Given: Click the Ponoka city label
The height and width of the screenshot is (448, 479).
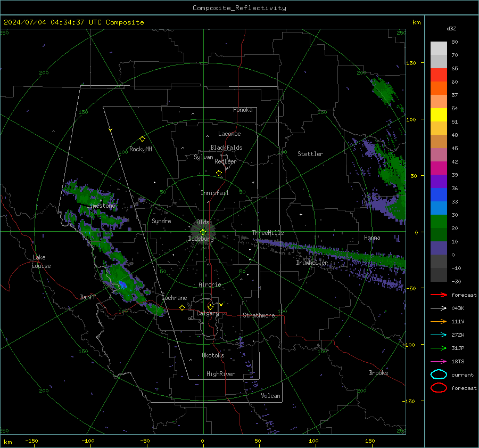Looking at the screenshot, I should click(243, 110).
